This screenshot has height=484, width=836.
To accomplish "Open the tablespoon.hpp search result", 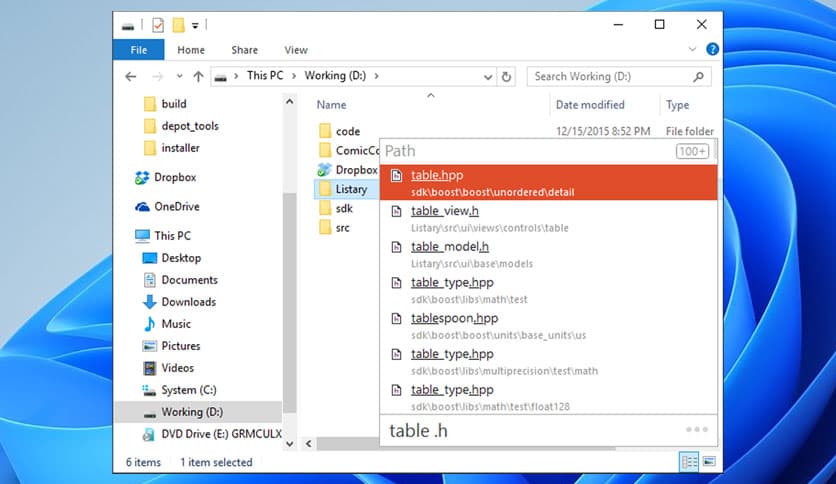I will point(549,326).
